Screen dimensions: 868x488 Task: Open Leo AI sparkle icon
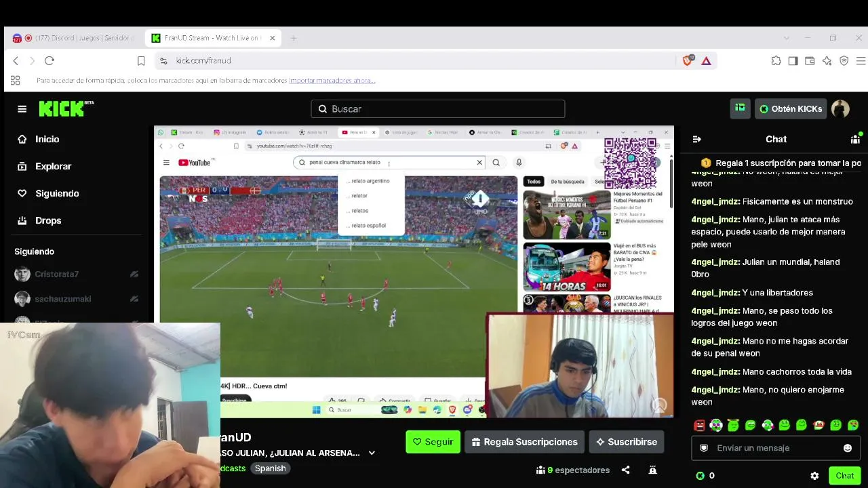[x=827, y=61]
